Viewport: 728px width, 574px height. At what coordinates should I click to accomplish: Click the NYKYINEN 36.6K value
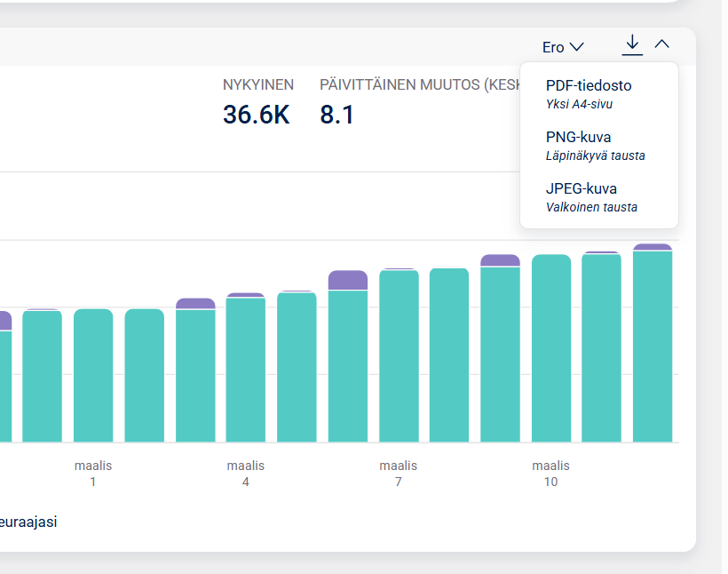coord(256,115)
